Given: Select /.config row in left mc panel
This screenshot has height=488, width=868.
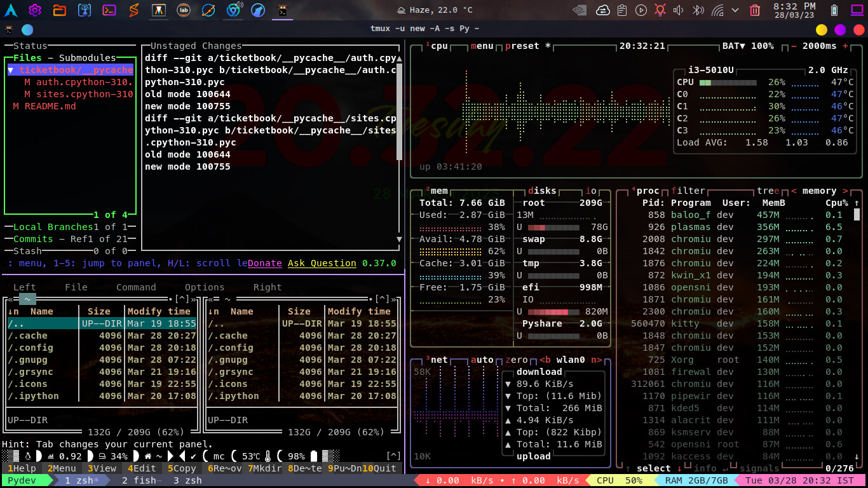Looking at the screenshot, I should click(102, 348).
